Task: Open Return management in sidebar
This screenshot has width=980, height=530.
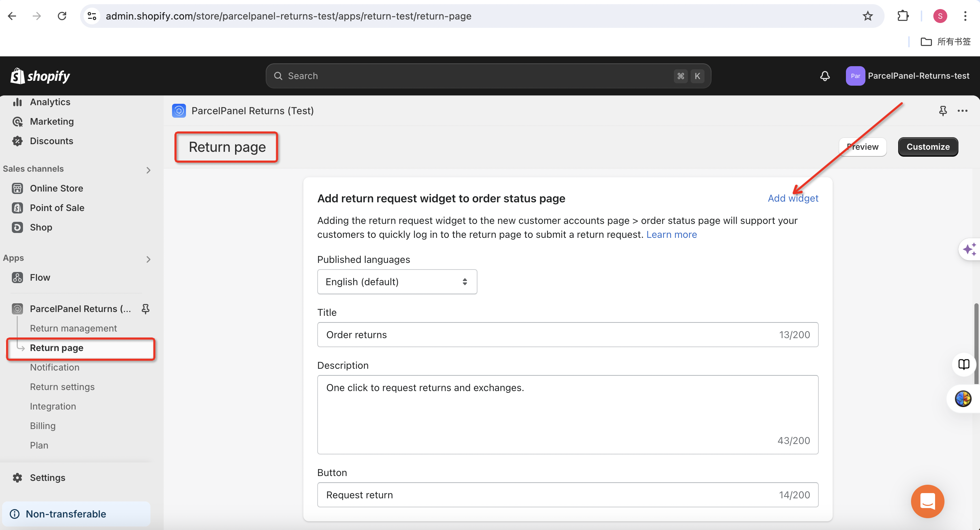Action: (x=73, y=328)
